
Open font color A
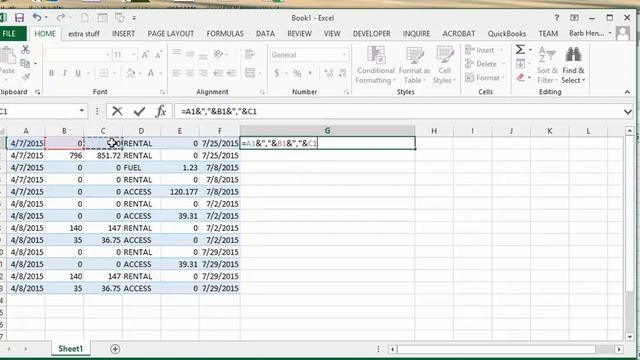151,73
